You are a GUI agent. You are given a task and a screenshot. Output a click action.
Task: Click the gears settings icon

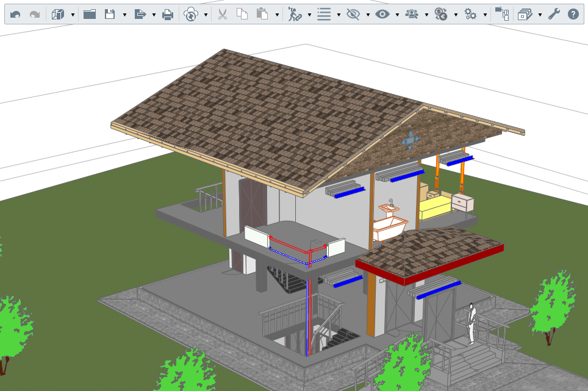tap(470, 15)
